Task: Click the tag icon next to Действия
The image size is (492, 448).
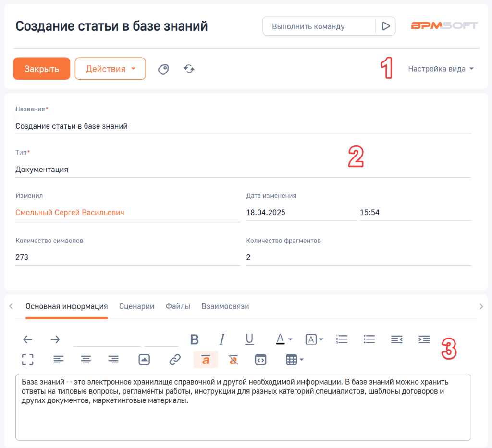Action: coord(163,69)
